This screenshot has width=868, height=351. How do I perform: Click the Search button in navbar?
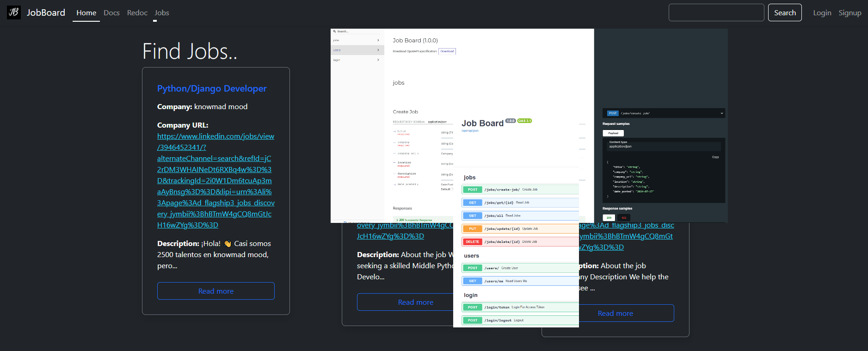[x=784, y=13]
